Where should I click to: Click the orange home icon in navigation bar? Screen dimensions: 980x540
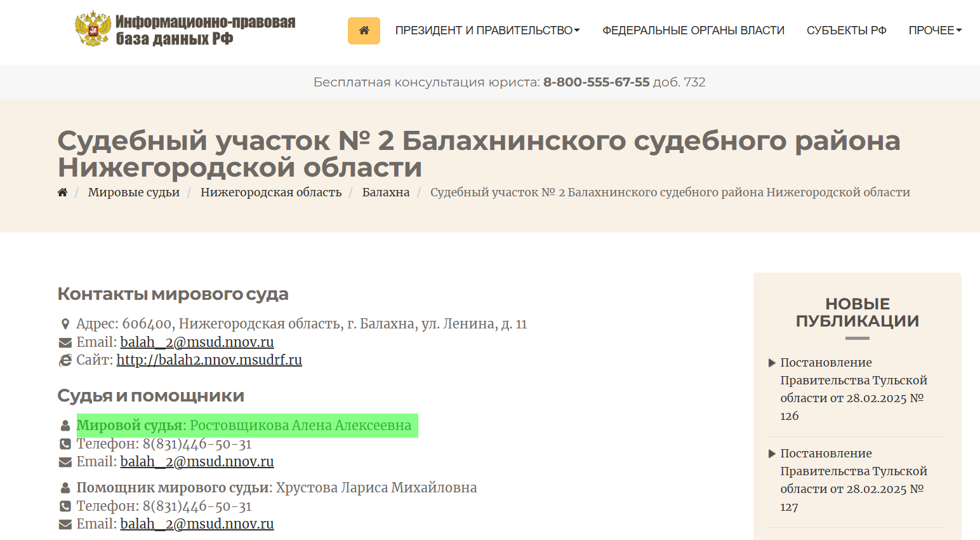(x=363, y=30)
